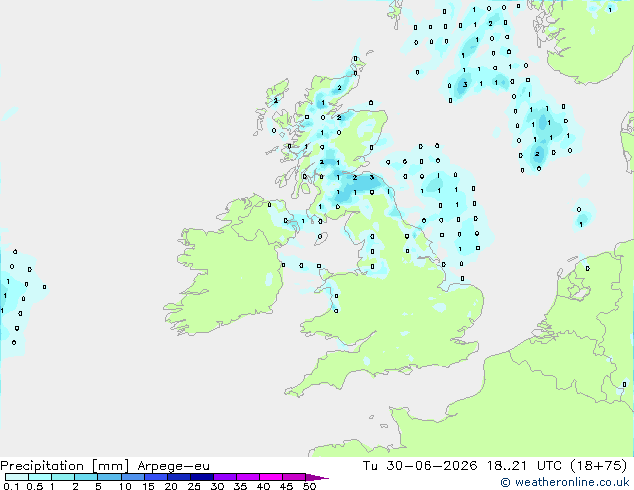Select the 10–15 mm legend swatch
This screenshot has height=490, width=634.
[x=132, y=477]
